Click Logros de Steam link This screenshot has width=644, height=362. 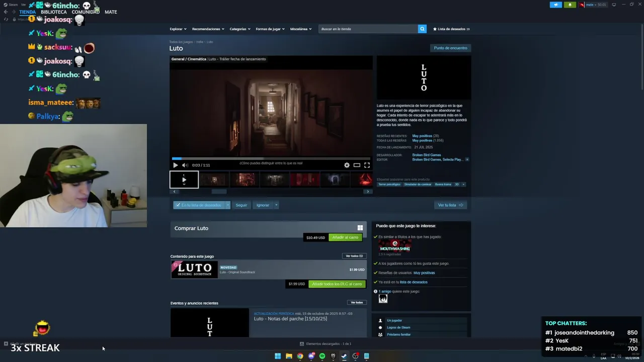tap(398, 327)
